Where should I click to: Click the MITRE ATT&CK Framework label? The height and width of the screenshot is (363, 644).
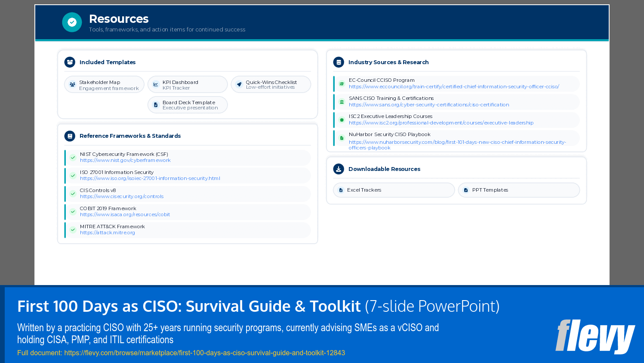click(x=112, y=226)
